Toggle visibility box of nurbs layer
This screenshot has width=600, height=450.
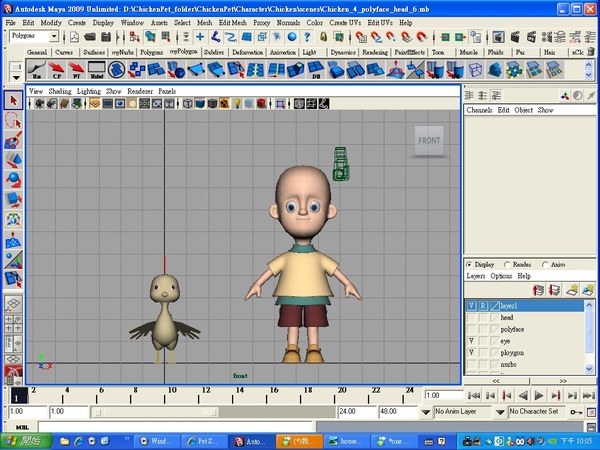(472, 365)
